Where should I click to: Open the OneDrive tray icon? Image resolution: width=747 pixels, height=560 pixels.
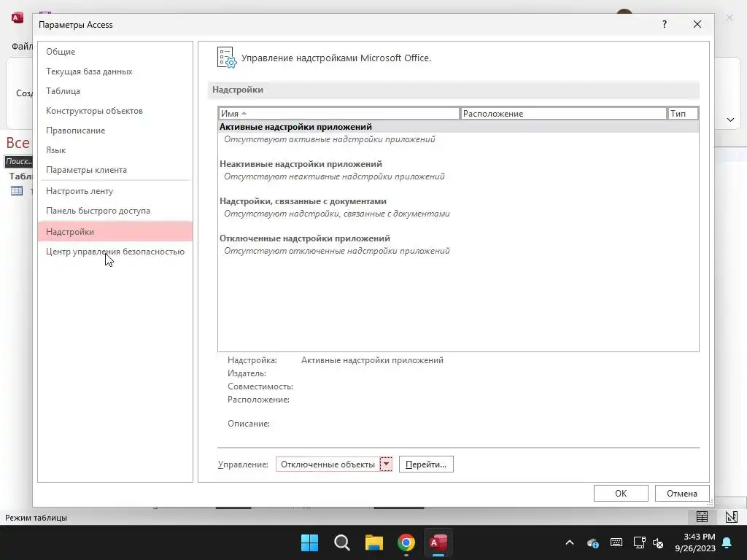pos(593,542)
